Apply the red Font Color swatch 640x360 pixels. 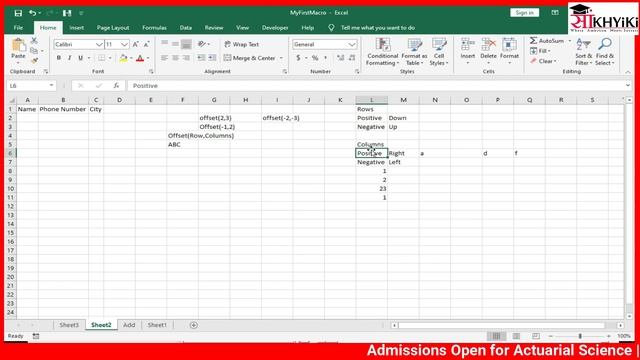coord(140,58)
